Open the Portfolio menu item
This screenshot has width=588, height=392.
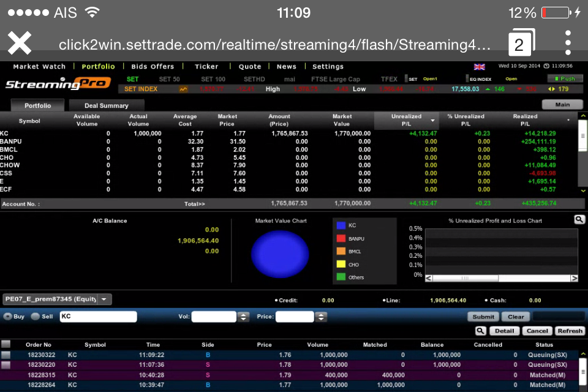pyautogui.click(x=98, y=66)
